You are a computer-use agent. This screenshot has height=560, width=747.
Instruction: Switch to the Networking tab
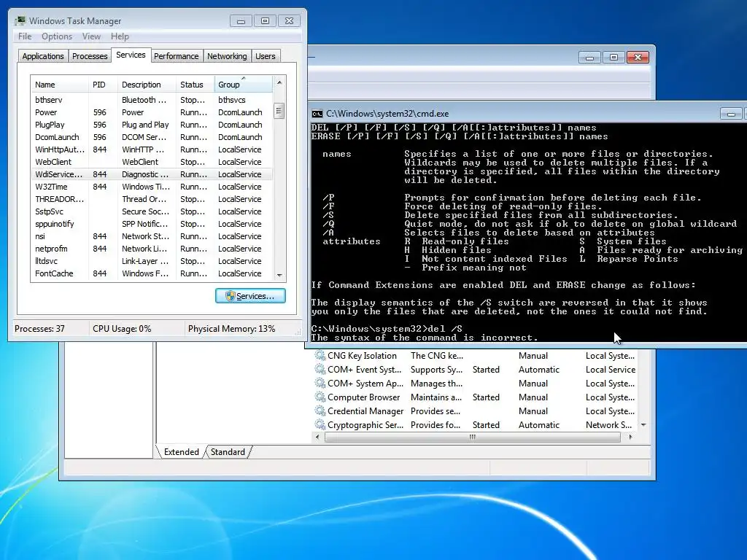tap(227, 56)
